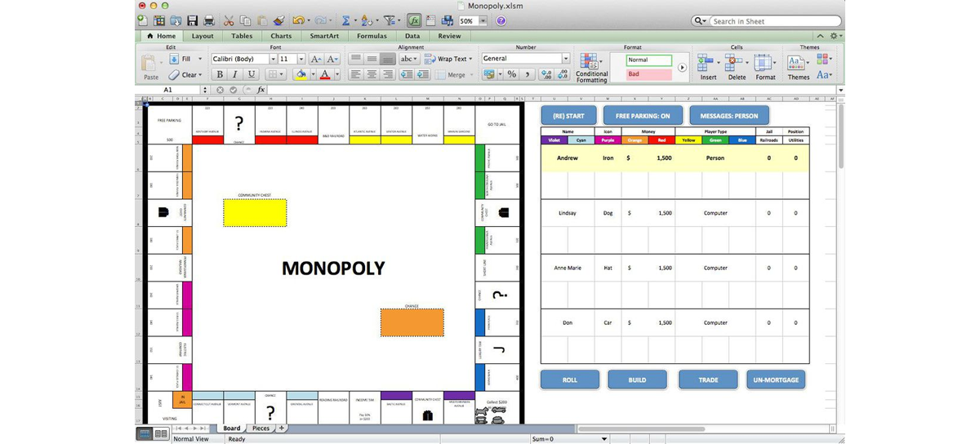980x444 pixels.
Task: Click the (RE) START button
Action: tap(568, 116)
